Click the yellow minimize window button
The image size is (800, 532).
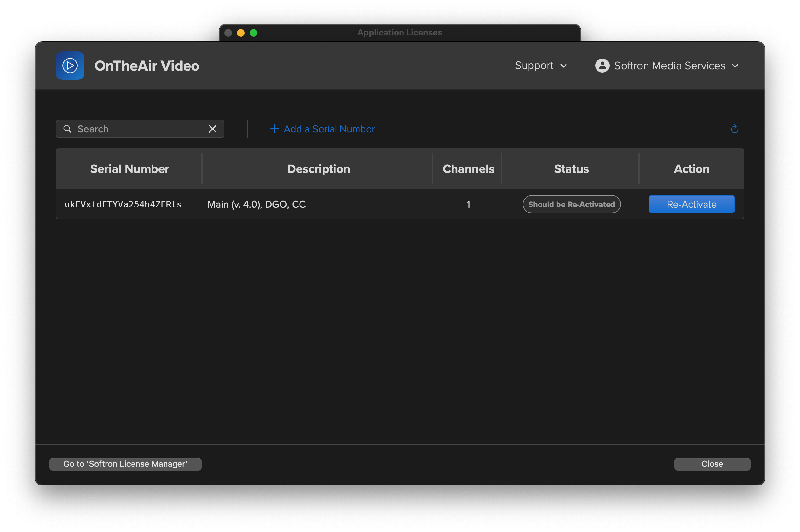point(241,33)
